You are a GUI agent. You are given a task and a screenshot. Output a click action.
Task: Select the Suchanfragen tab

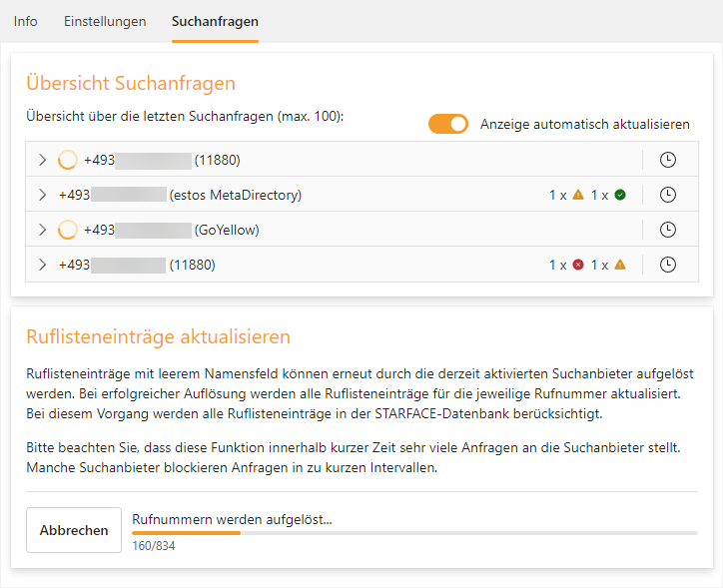[x=215, y=21]
